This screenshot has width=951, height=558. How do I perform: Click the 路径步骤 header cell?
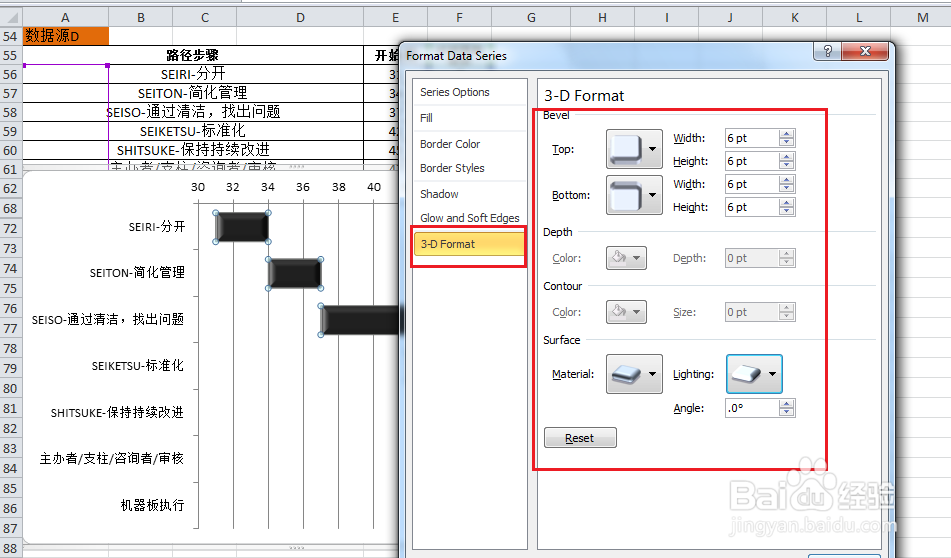click(193, 55)
